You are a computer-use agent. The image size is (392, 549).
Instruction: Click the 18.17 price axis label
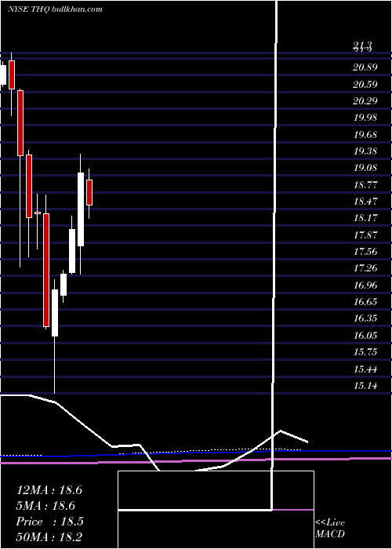[x=365, y=218]
